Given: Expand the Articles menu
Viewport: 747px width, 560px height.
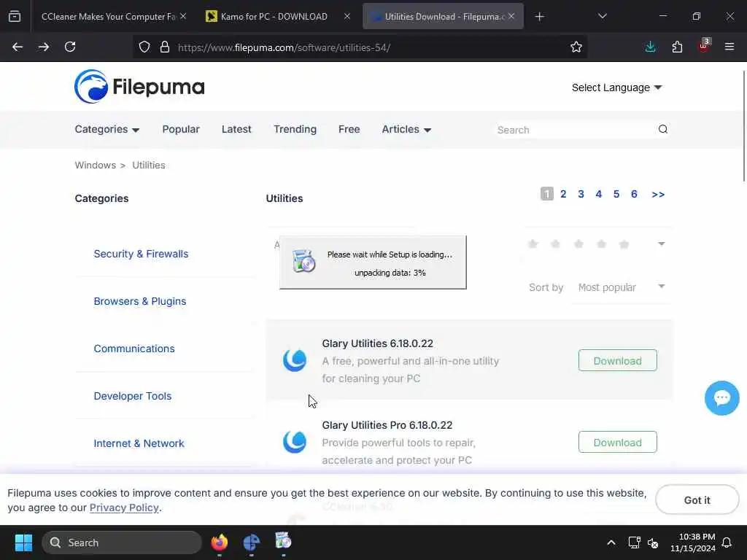Looking at the screenshot, I should point(406,129).
